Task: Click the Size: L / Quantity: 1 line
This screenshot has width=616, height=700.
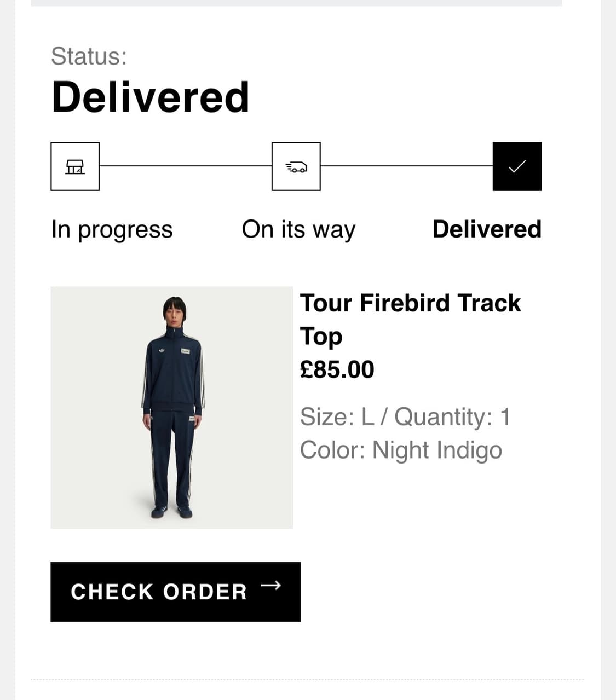Action: [x=405, y=417]
